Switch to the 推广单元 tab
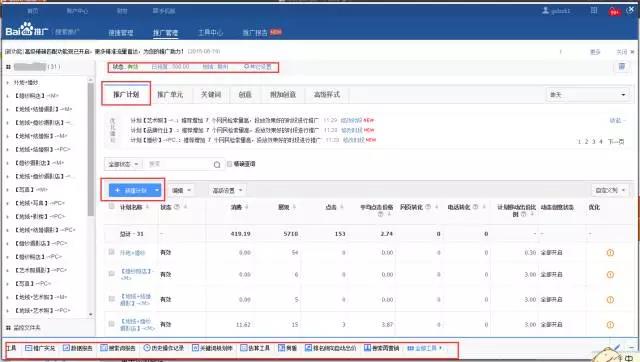 [170, 95]
